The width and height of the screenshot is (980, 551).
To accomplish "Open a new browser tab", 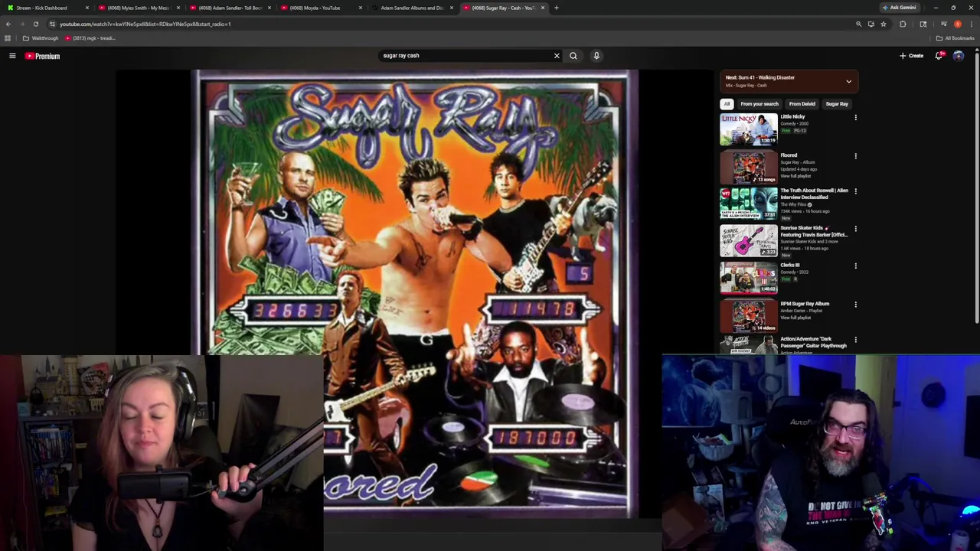I will (x=556, y=8).
